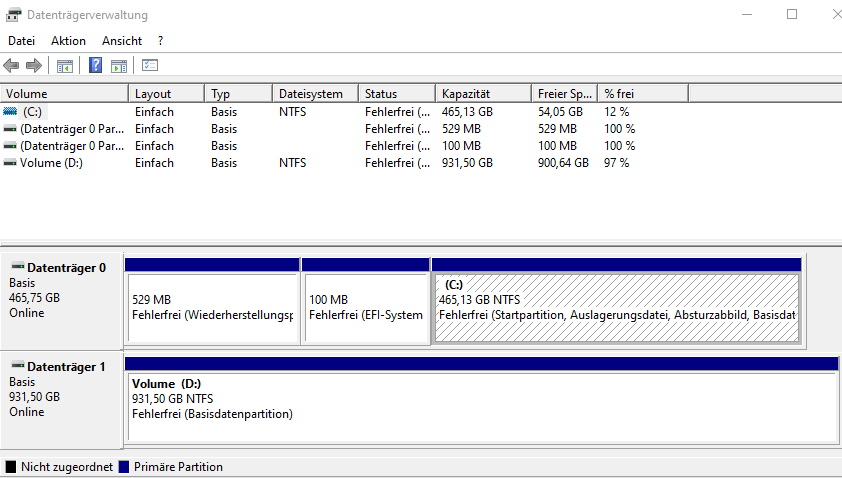Click the blue Primäre Partition legend swatch
The image size is (842, 478).
pyautogui.click(x=124, y=467)
